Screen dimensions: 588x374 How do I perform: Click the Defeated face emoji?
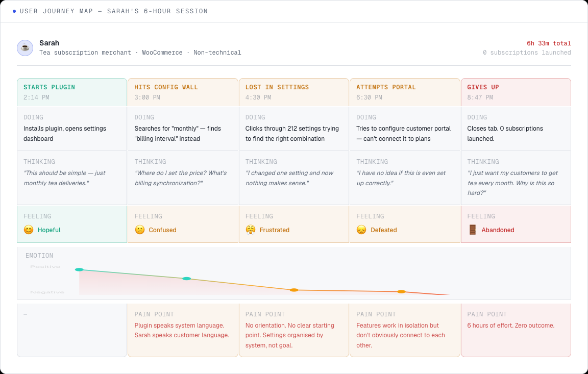point(362,230)
